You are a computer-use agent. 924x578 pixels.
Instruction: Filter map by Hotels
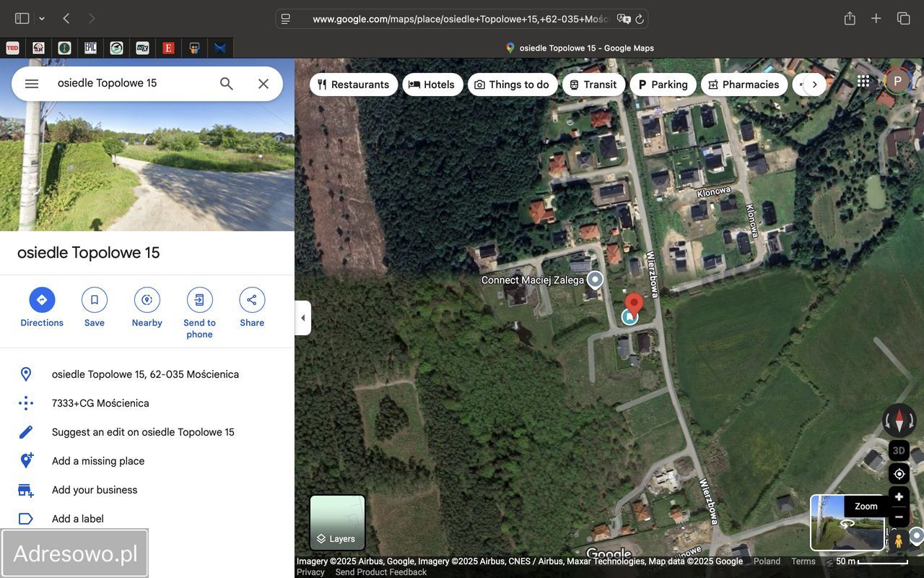pyautogui.click(x=432, y=85)
